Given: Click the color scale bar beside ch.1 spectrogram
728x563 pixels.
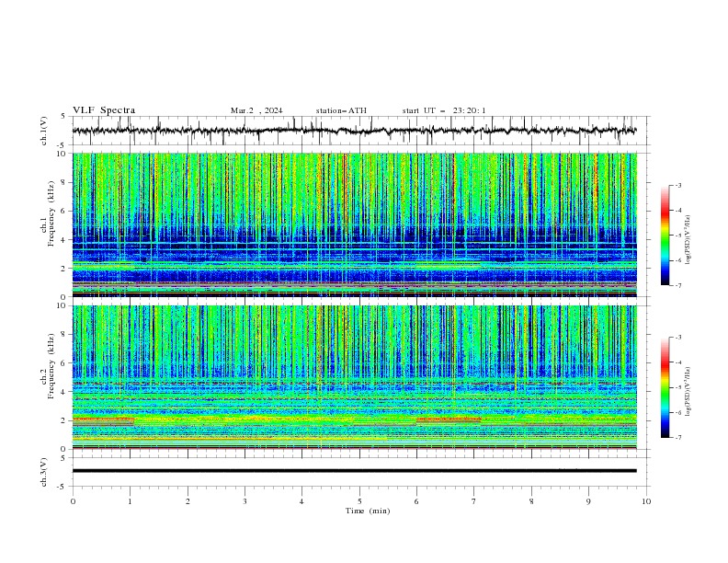Looking at the screenshot, I should 665,236.
